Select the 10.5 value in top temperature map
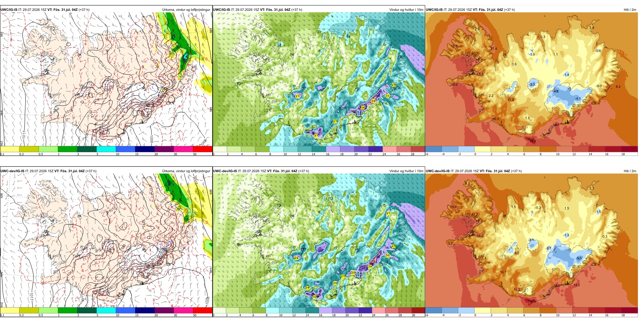This screenshot has height=322, width=644. (x=496, y=119)
